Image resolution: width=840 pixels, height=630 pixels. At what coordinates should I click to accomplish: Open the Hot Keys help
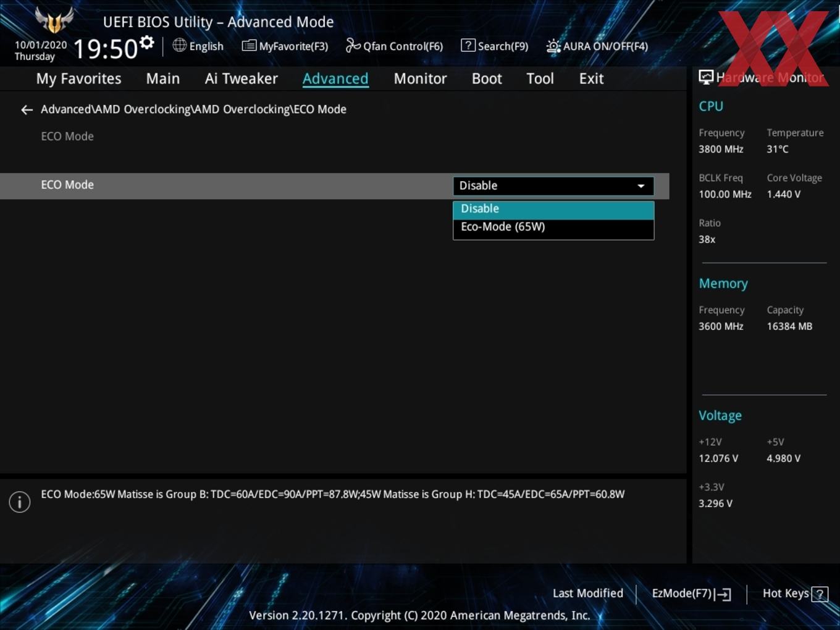click(x=795, y=594)
